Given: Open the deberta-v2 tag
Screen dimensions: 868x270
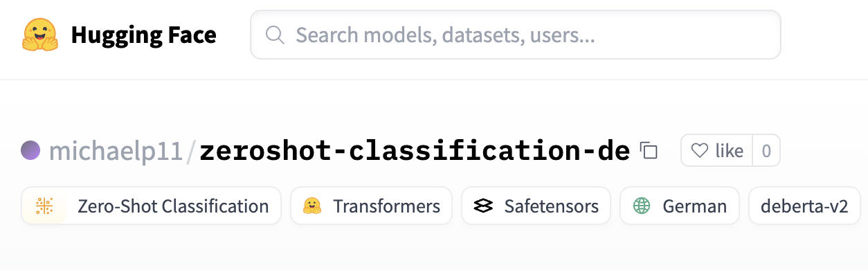Looking at the screenshot, I should (804, 206).
